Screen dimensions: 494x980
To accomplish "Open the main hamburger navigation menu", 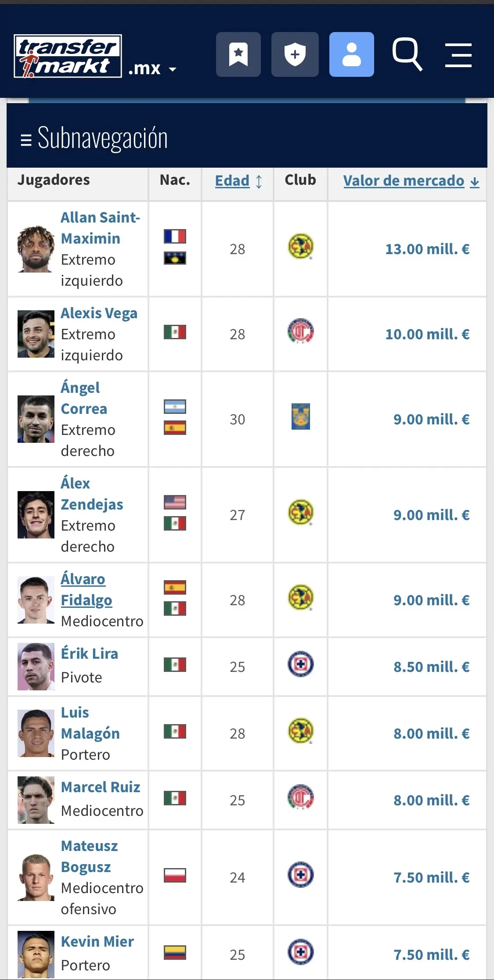I will coord(458,54).
